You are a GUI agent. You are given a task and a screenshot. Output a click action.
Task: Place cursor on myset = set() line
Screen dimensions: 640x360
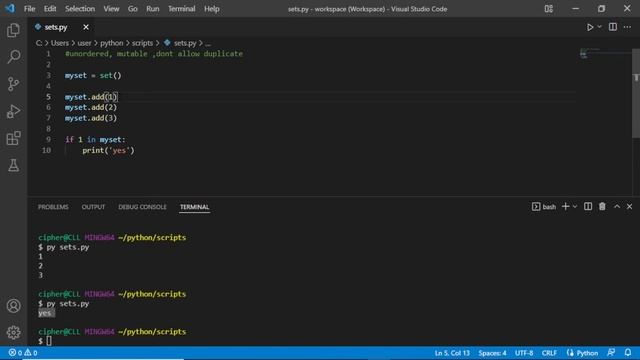pyautogui.click(x=93, y=76)
